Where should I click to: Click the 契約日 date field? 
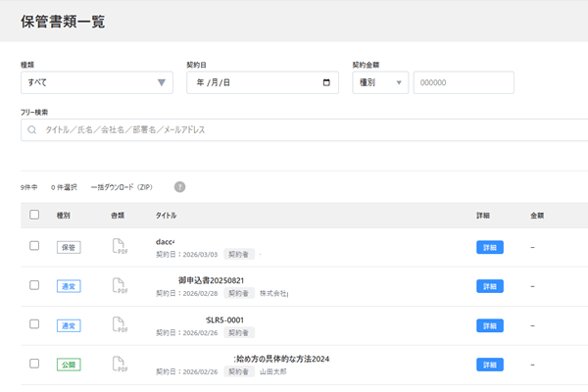(263, 82)
